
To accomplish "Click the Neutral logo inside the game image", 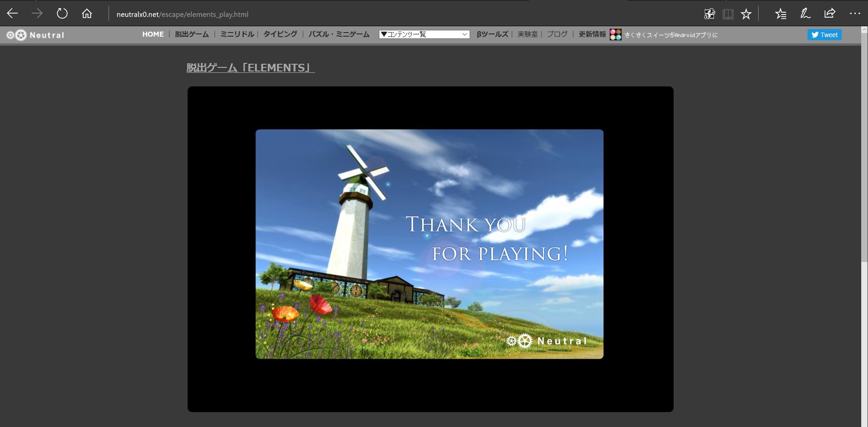I will pyautogui.click(x=547, y=341).
